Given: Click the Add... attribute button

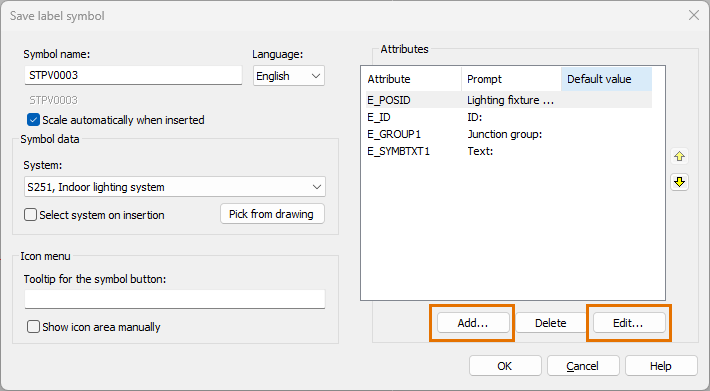Looking at the screenshot, I should [x=473, y=323].
